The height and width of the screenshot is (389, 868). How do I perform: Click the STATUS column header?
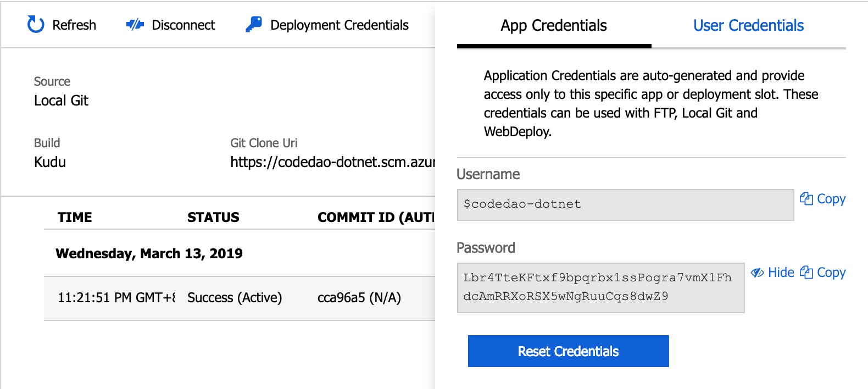click(x=213, y=218)
